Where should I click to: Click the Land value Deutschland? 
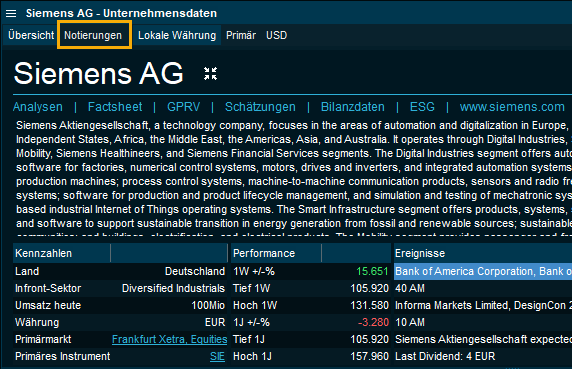click(x=195, y=271)
